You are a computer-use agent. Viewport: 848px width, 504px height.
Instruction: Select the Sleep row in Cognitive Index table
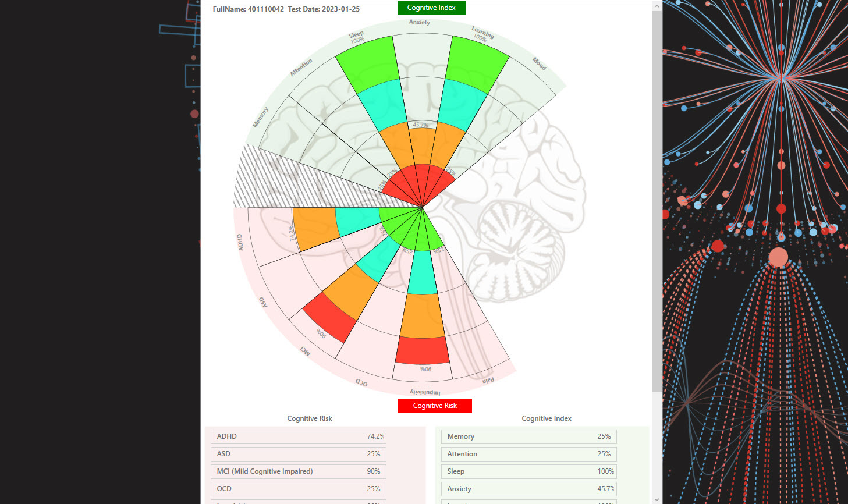coord(529,471)
